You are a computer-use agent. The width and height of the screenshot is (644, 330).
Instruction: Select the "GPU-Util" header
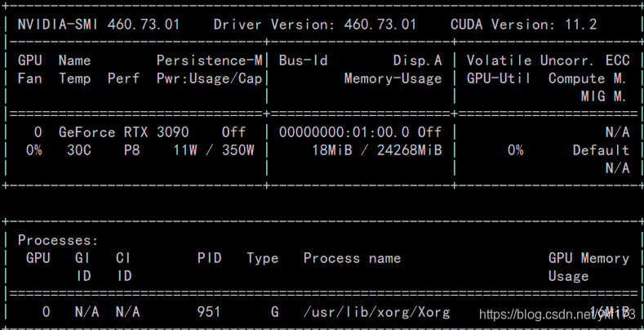click(x=498, y=78)
